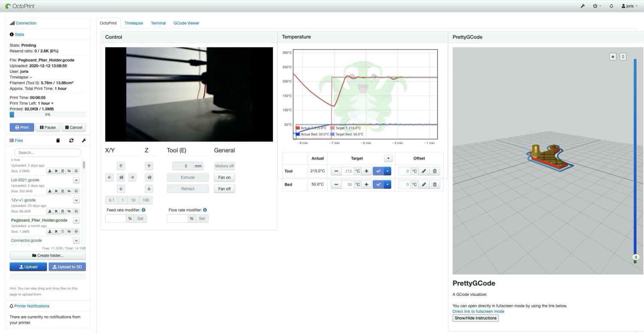
Task: Expand details of 12v-v1.gcode
Action: 76,200
